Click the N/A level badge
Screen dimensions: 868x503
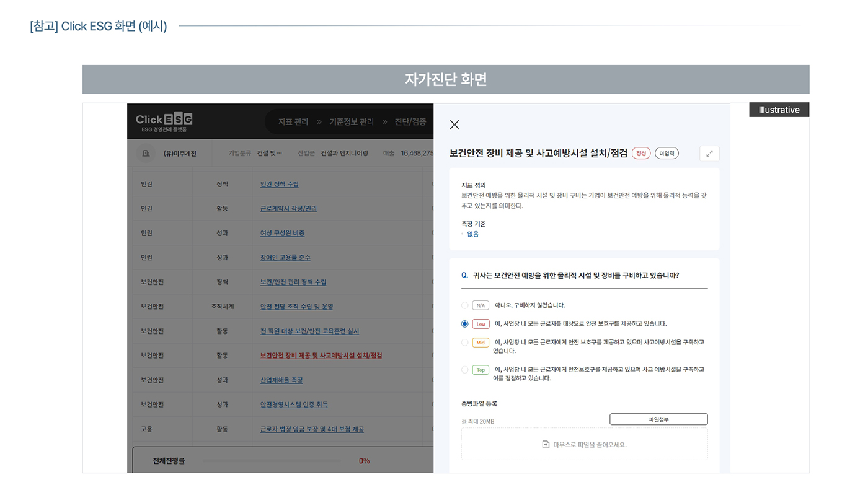point(480,305)
